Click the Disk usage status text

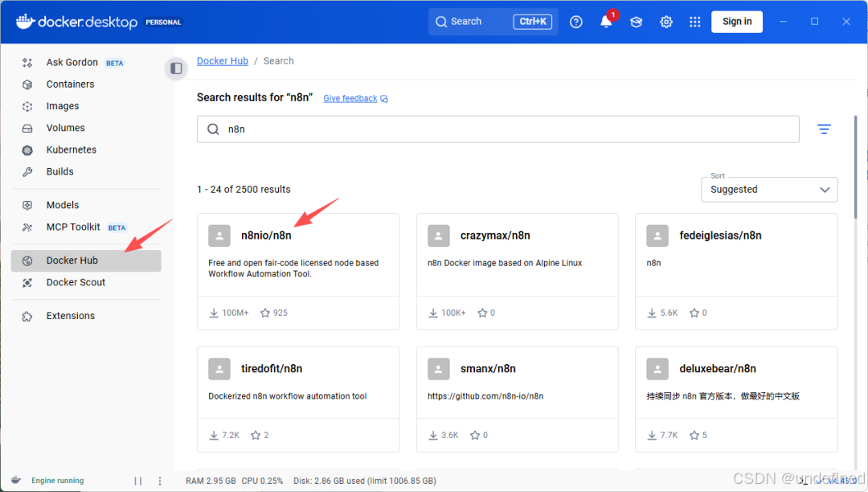tap(365, 481)
